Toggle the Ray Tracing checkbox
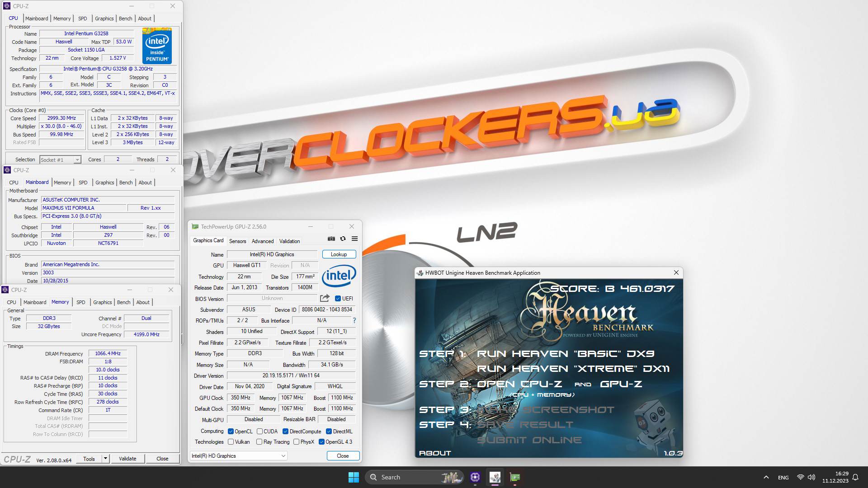 coord(259,441)
